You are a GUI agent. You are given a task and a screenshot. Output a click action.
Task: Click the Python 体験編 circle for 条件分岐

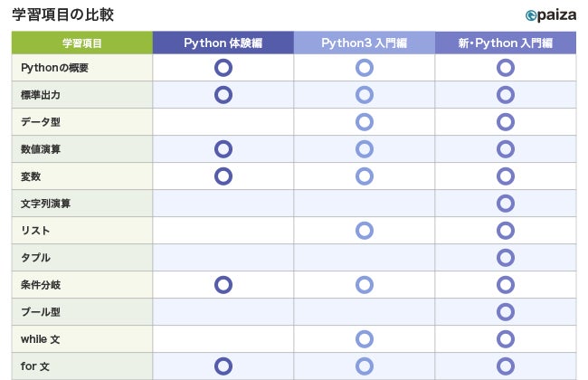(223, 284)
